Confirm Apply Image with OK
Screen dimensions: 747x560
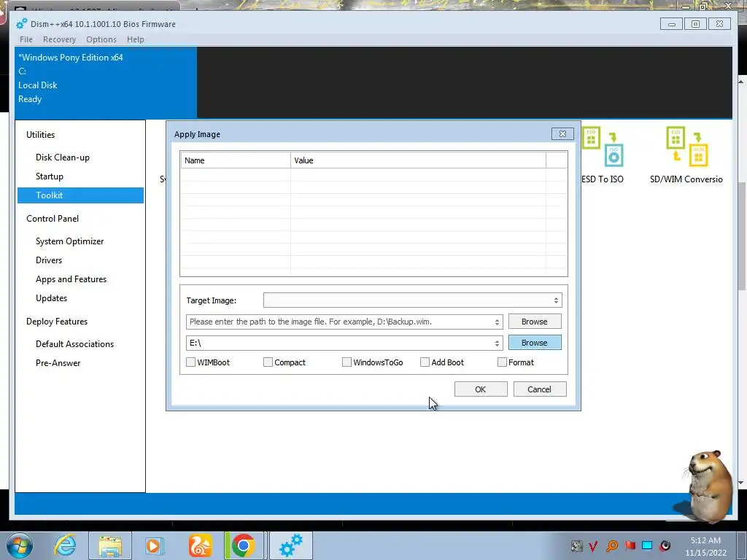pyautogui.click(x=481, y=389)
